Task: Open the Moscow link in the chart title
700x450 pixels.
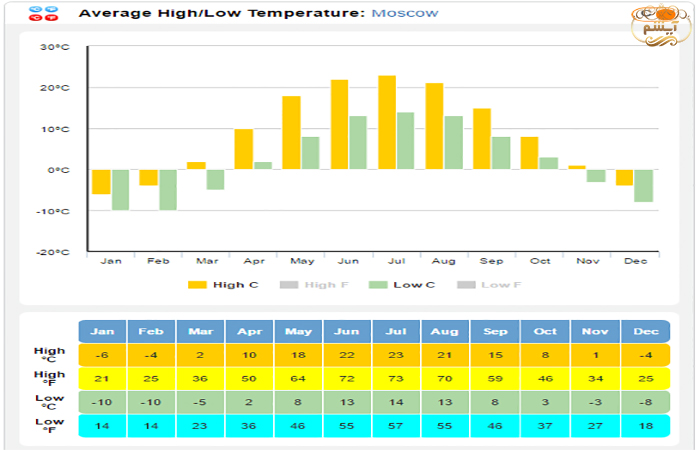Action: click(404, 13)
